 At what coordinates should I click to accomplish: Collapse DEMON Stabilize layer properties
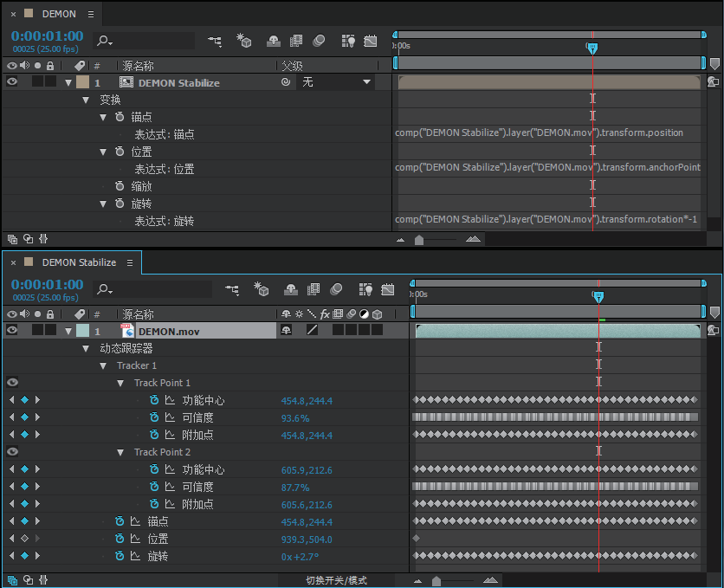point(68,82)
